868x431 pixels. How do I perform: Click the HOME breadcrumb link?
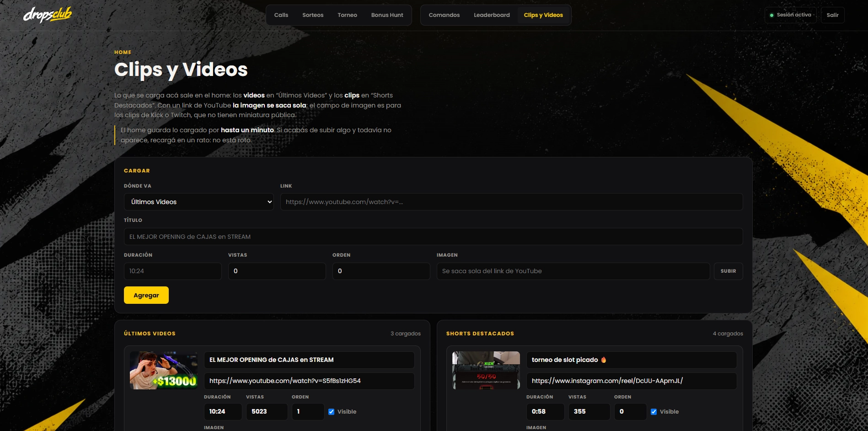point(123,52)
